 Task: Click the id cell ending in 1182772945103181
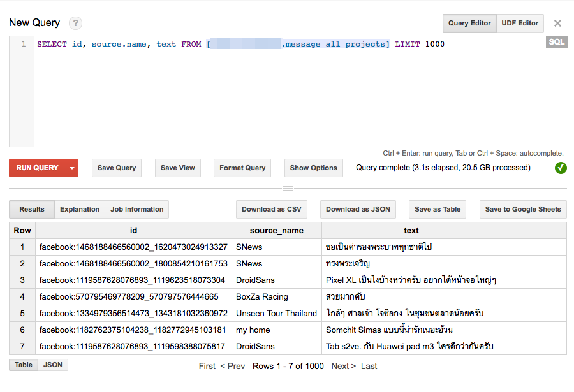(x=134, y=330)
